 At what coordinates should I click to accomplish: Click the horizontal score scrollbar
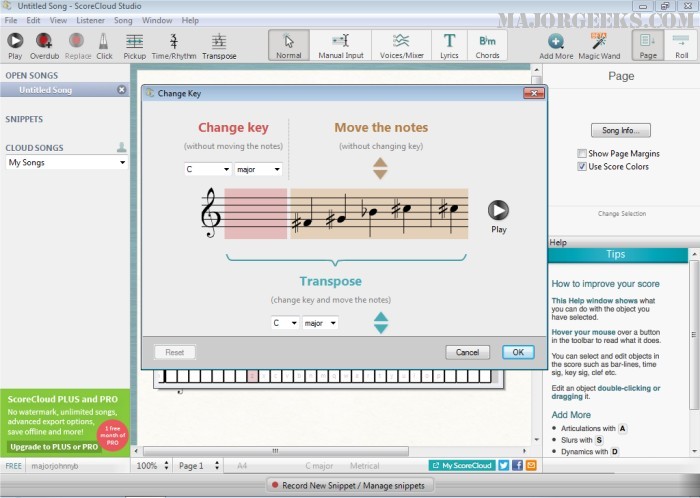pyautogui.click(x=275, y=451)
